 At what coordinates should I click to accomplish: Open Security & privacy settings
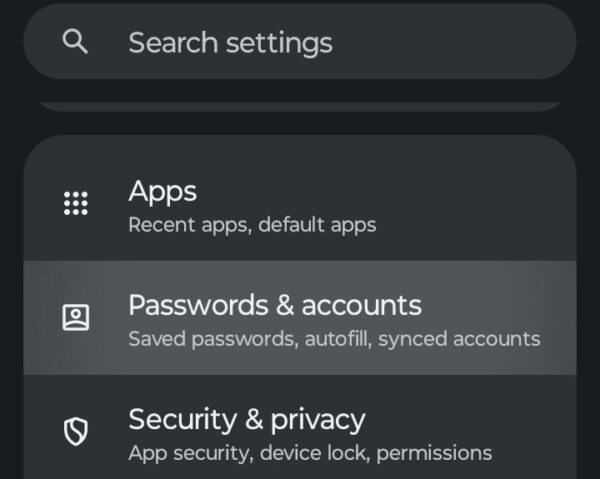coord(300,432)
